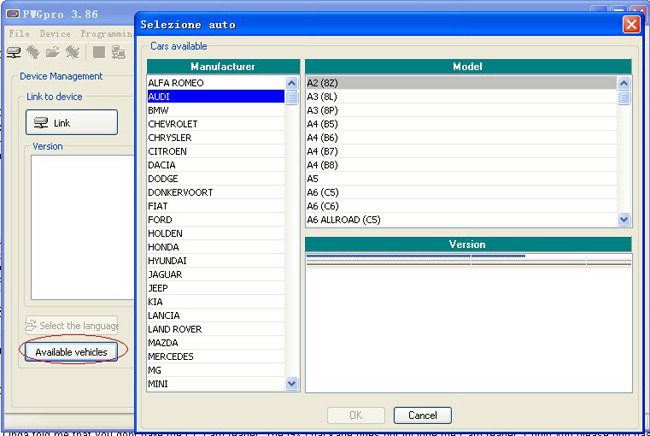This screenshot has height=436, width=650.
Task: Click the Available vehicles button
Action: point(71,352)
